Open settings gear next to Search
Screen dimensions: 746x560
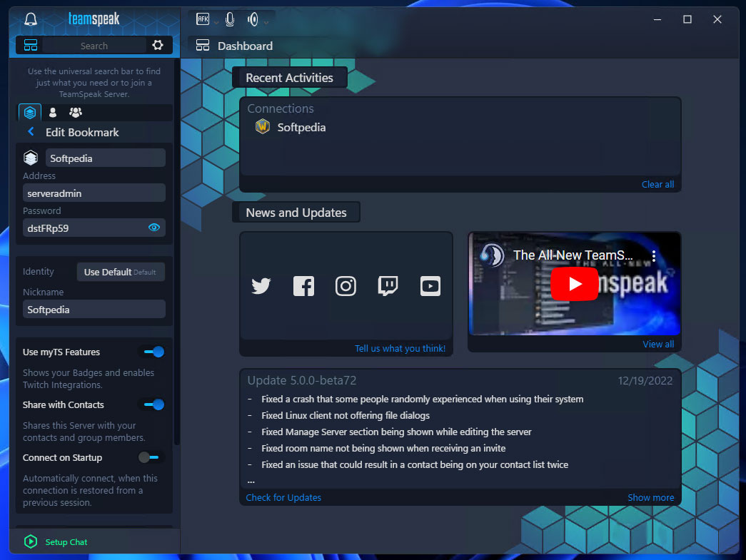point(158,45)
